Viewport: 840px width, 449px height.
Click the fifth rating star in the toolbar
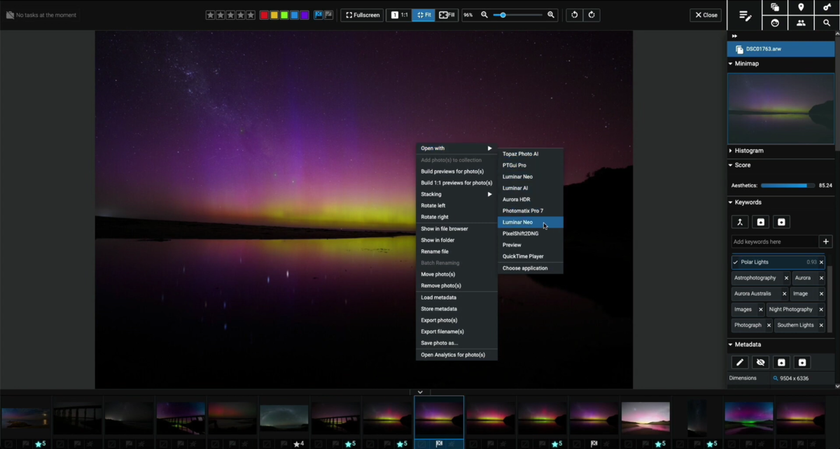click(250, 15)
